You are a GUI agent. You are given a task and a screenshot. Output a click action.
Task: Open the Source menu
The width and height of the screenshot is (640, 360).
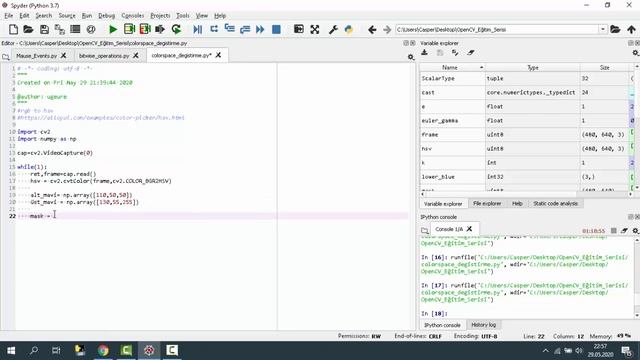(x=67, y=16)
